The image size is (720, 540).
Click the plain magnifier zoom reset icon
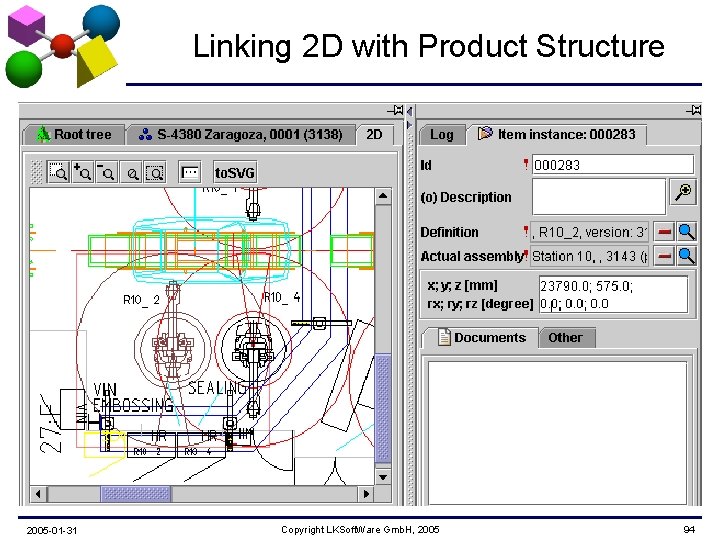point(132,173)
